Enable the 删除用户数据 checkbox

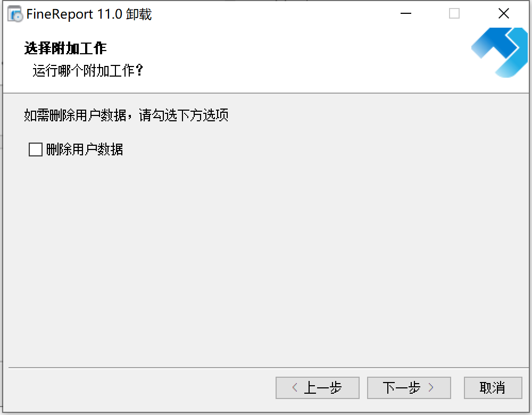pos(36,150)
